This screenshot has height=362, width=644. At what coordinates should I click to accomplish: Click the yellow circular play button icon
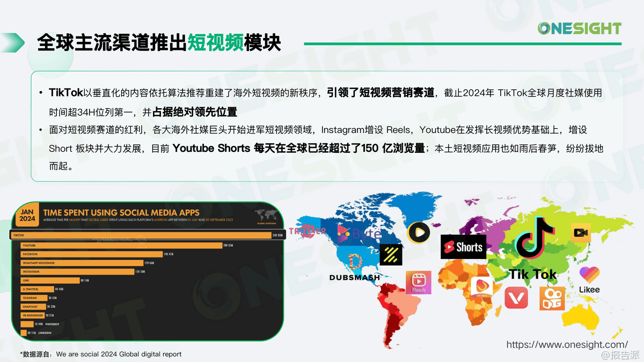point(419,232)
